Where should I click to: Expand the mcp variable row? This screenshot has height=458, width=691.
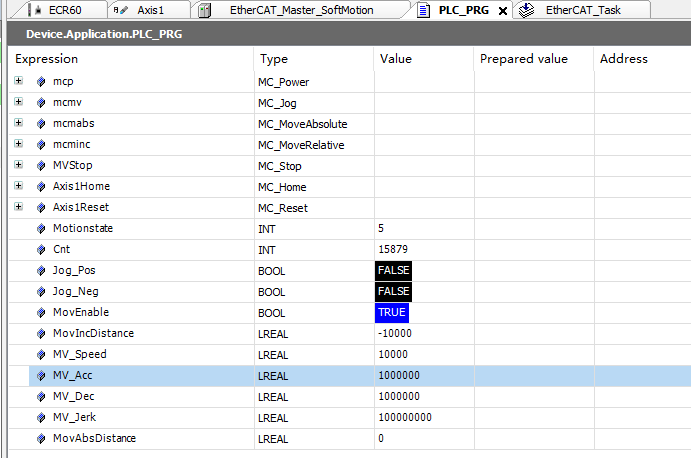point(19,81)
